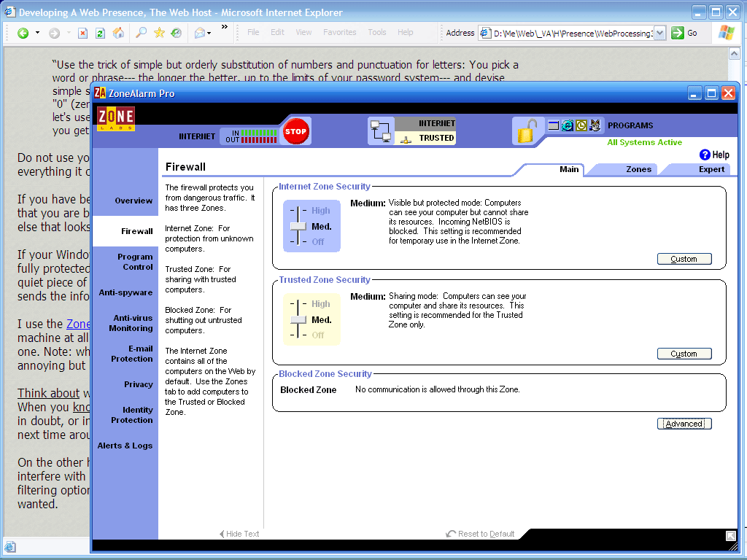The image size is (747, 560).
Task: Click Custom button for Internet Zone Security
Action: 684,259
